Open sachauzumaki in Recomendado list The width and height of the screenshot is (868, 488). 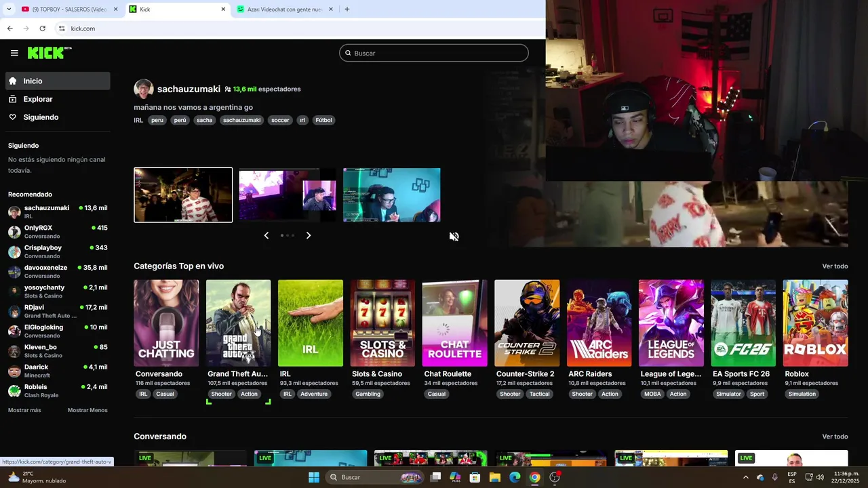(58, 211)
